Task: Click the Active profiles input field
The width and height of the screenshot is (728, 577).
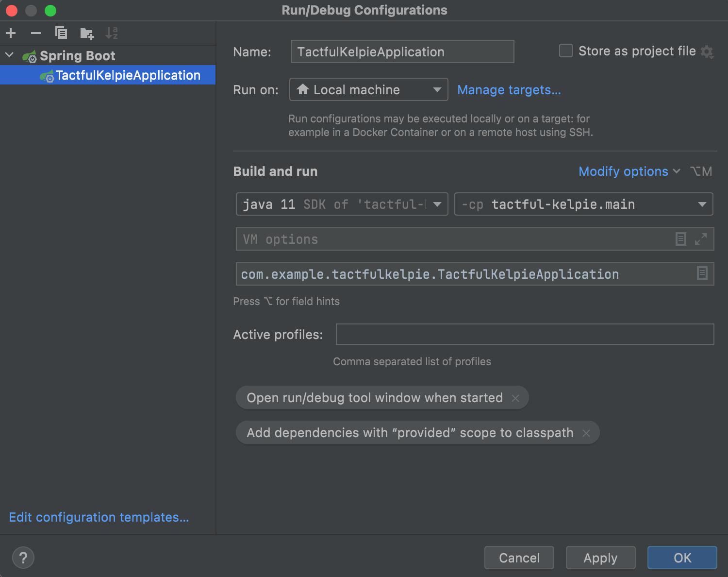Action: click(x=525, y=334)
